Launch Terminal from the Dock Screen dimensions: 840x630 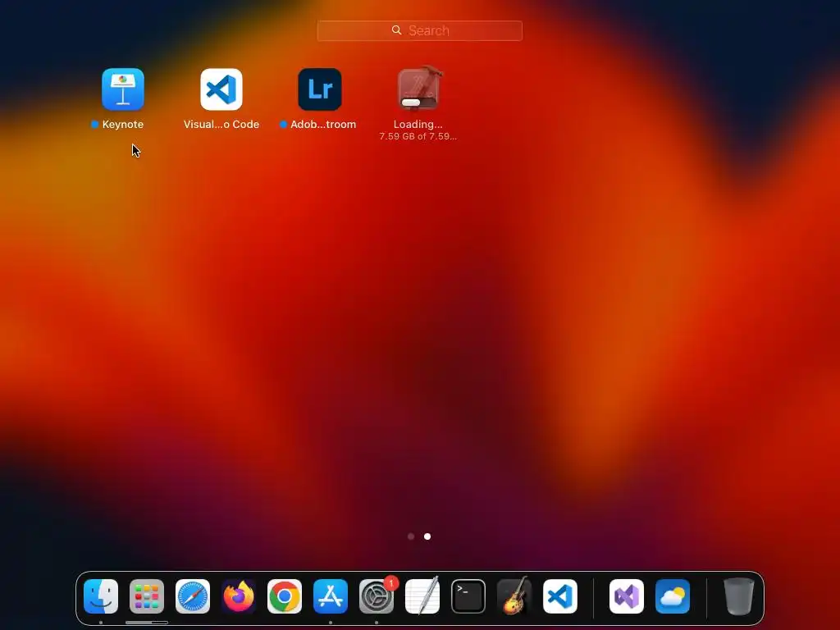(468, 596)
